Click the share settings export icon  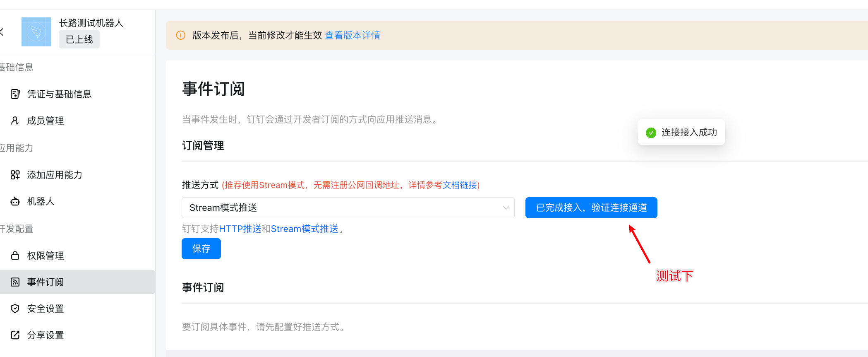(15, 335)
